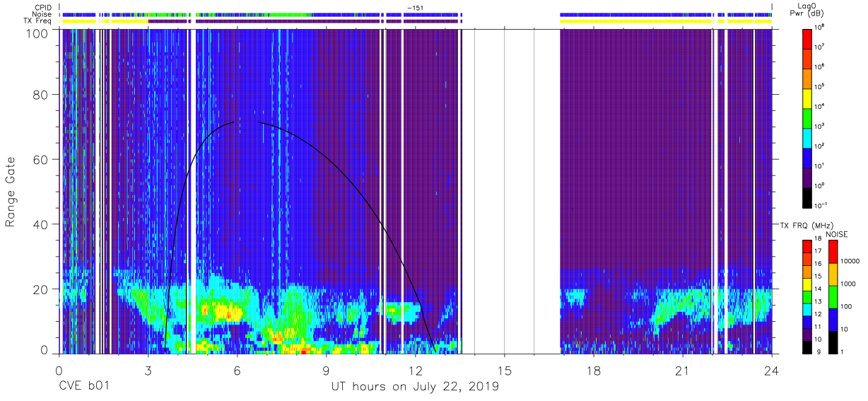
Task: Click the 'TX Freq' row label
Action: [x=38, y=21]
